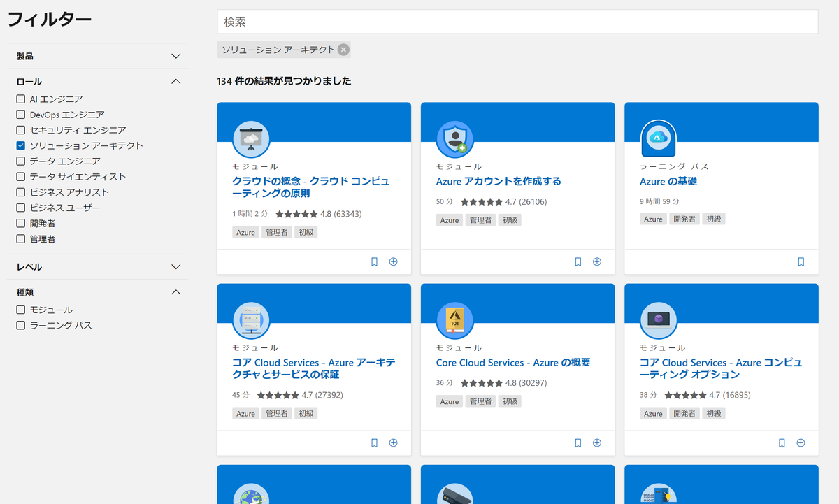Click the 4.7 (27392) star rating
This screenshot has height=504, width=839.
pos(300,395)
